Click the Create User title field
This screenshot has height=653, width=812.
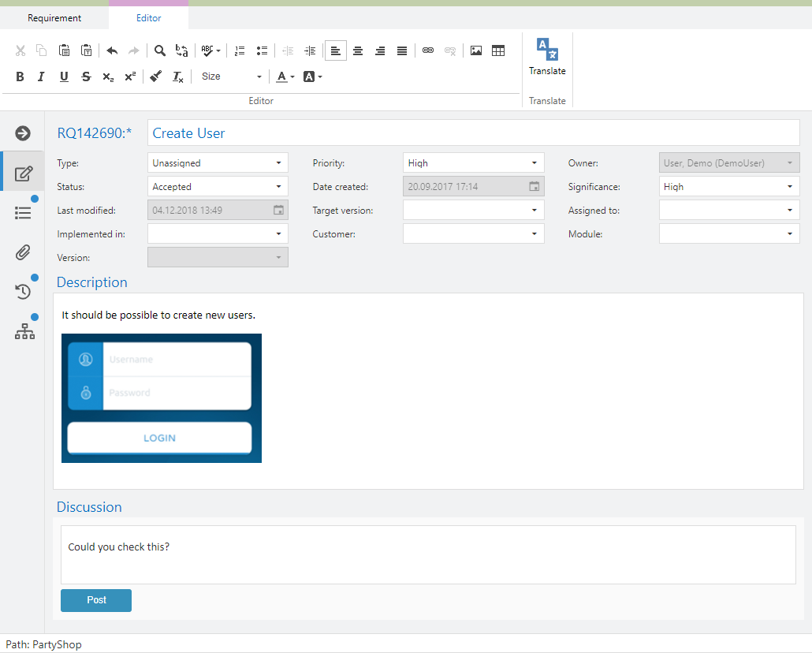click(473, 133)
